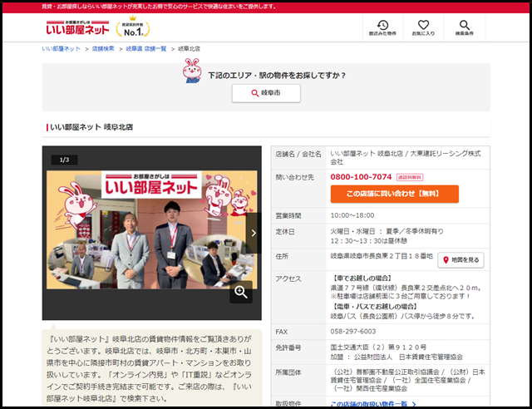Open the recently viewed properties history icon
This screenshot has width=532, height=409.
click(382, 27)
